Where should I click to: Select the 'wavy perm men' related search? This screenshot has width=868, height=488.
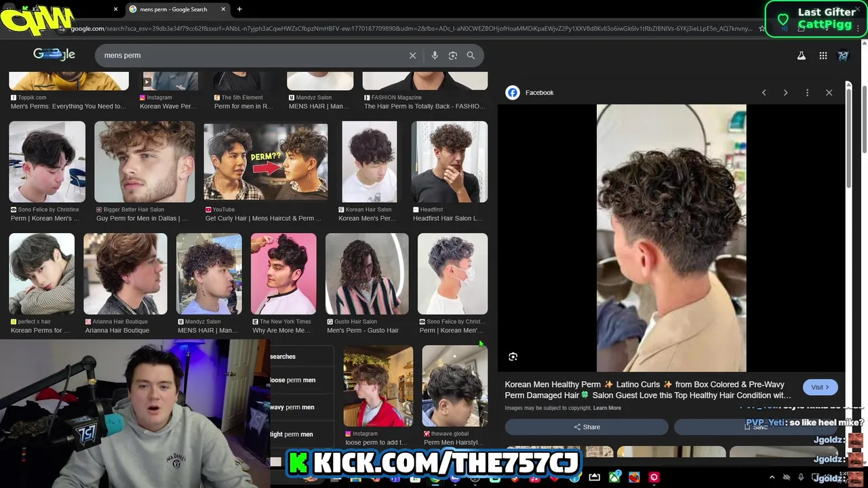pyautogui.click(x=302, y=407)
